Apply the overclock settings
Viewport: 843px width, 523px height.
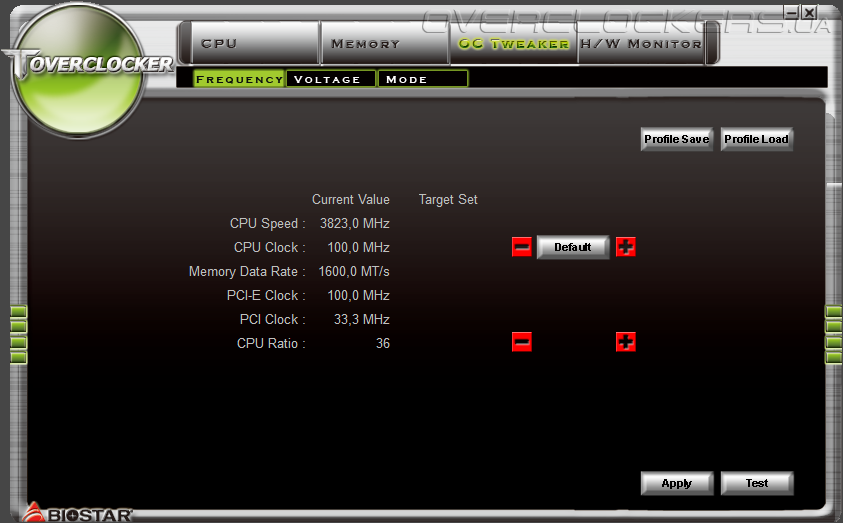[x=677, y=483]
